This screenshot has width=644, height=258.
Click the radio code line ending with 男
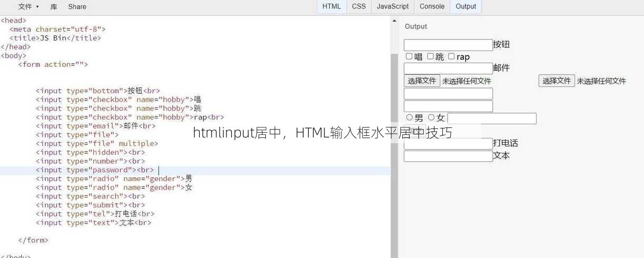coord(114,178)
